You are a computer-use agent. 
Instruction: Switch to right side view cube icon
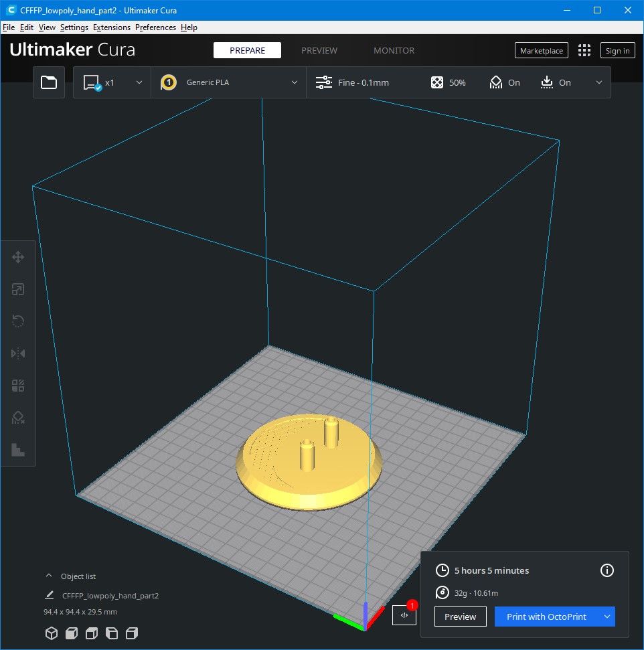[132, 633]
